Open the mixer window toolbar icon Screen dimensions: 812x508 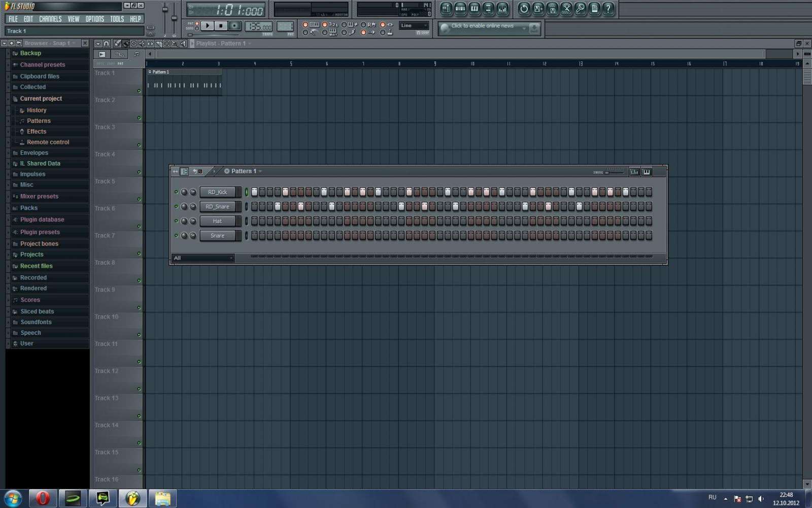(x=502, y=9)
